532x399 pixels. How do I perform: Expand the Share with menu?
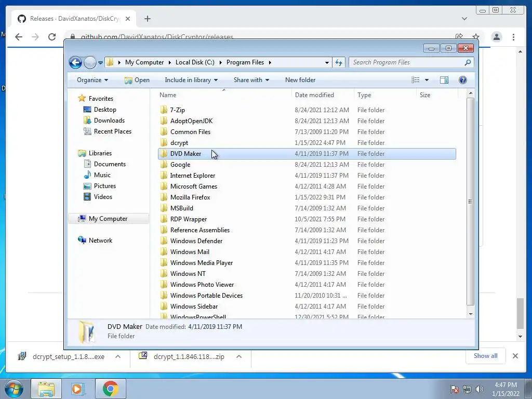click(x=251, y=80)
